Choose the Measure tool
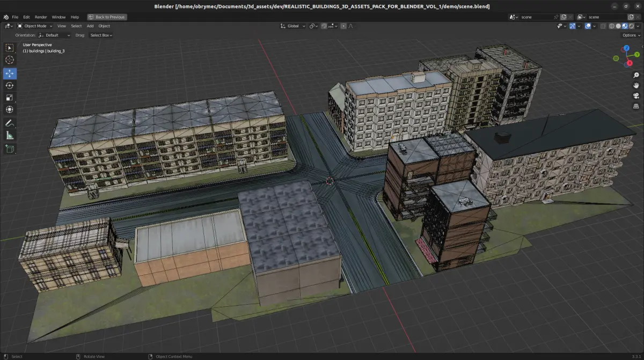 [x=10, y=136]
